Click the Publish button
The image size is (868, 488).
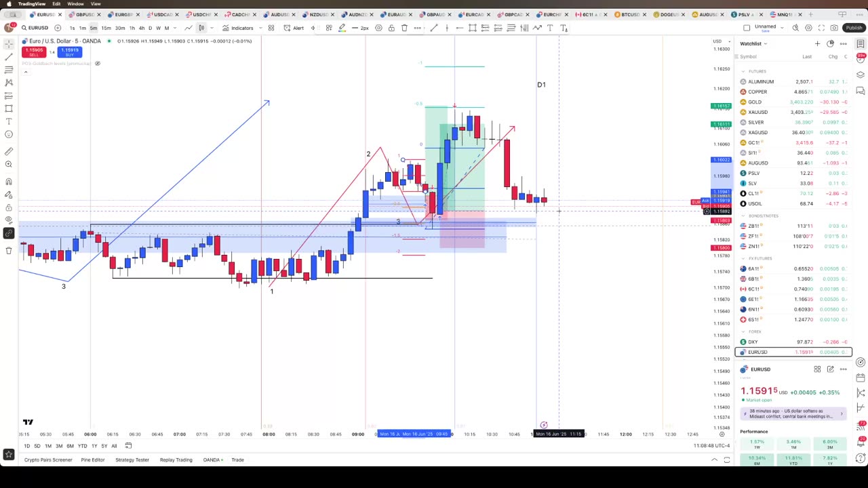click(x=854, y=28)
